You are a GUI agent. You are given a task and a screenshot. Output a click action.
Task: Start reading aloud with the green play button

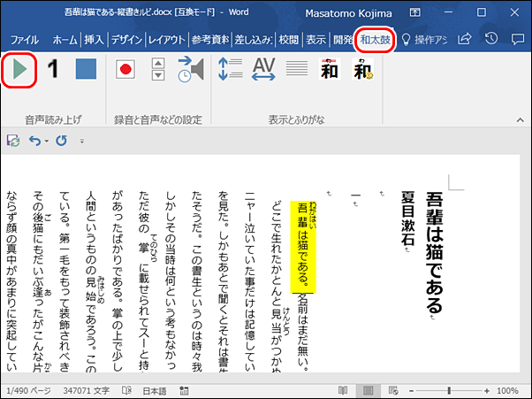pyautogui.click(x=19, y=69)
